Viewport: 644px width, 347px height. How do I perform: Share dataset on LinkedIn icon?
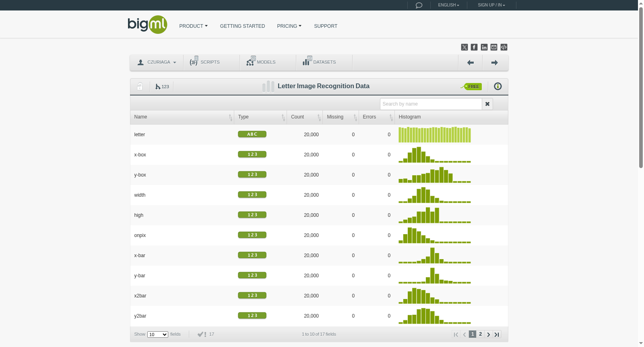click(x=484, y=47)
